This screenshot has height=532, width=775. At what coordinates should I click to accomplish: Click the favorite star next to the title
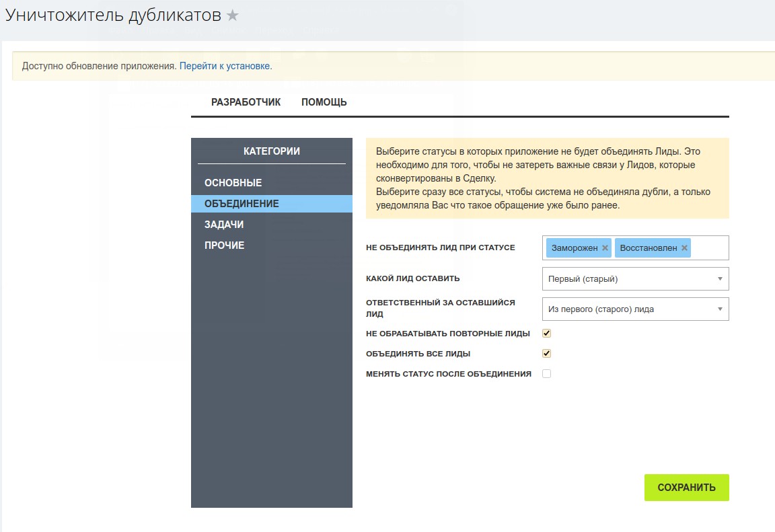click(233, 15)
